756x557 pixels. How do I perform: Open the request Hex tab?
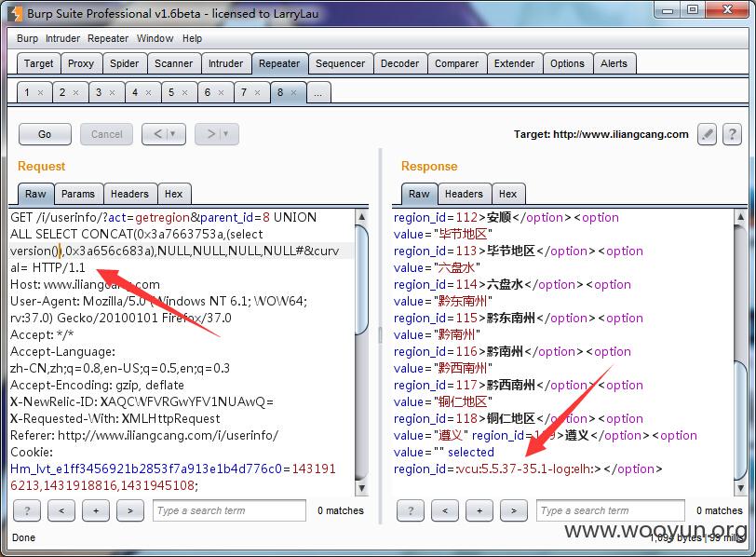coord(173,194)
